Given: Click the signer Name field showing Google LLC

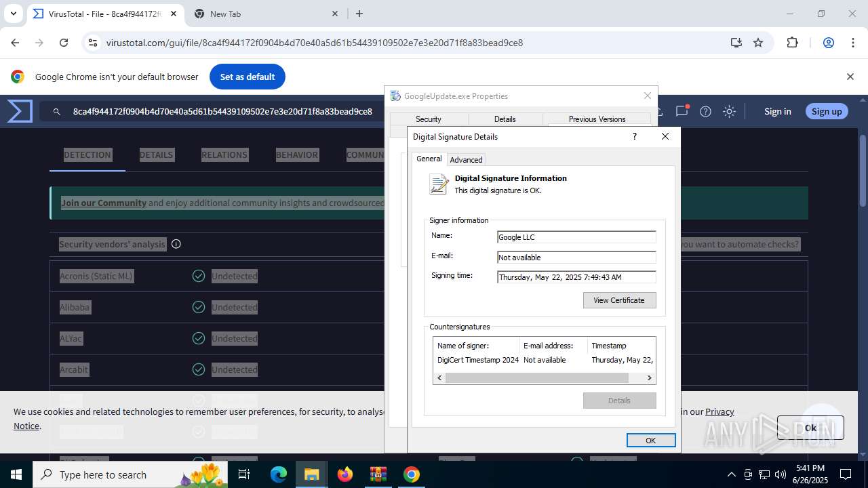Looking at the screenshot, I should click(576, 237).
